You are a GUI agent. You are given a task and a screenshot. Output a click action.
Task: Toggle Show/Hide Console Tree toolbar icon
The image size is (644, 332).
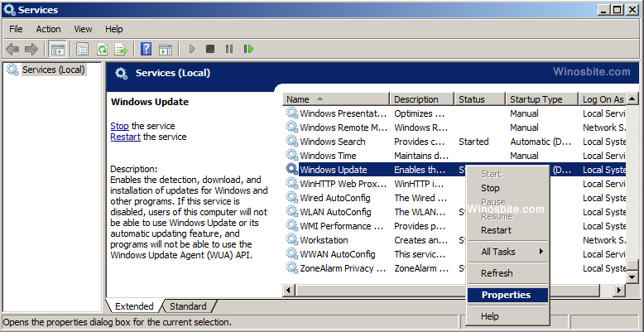(x=57, y=50)
